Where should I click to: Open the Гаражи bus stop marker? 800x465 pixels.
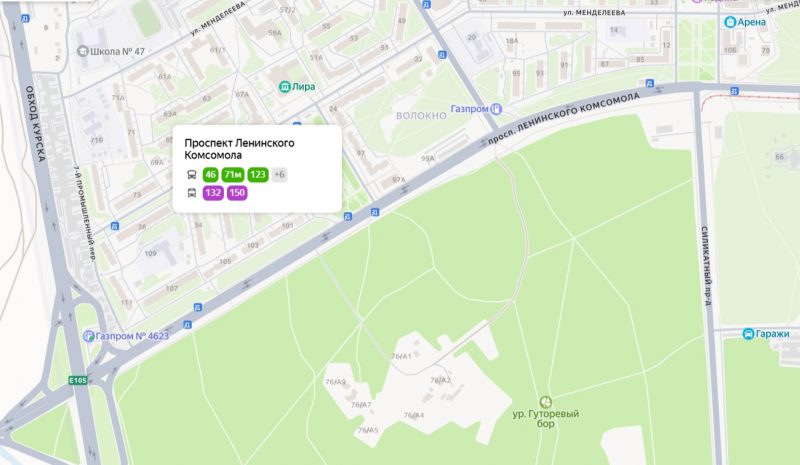748,334
